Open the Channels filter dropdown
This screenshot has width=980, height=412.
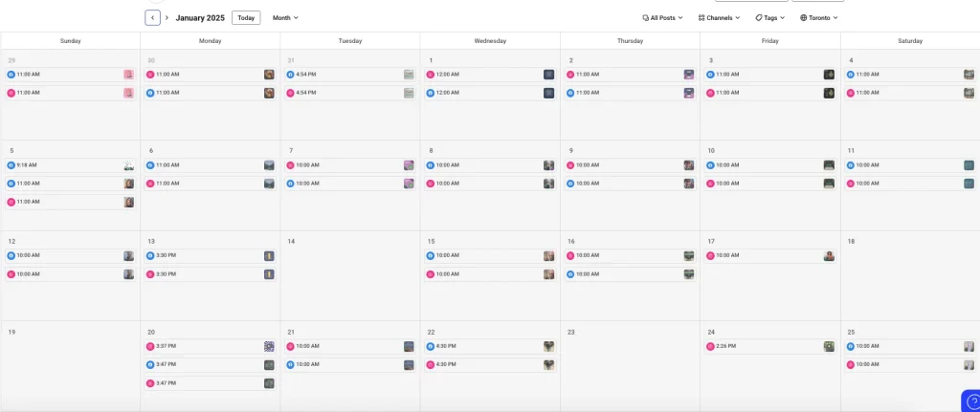point(719,17)
